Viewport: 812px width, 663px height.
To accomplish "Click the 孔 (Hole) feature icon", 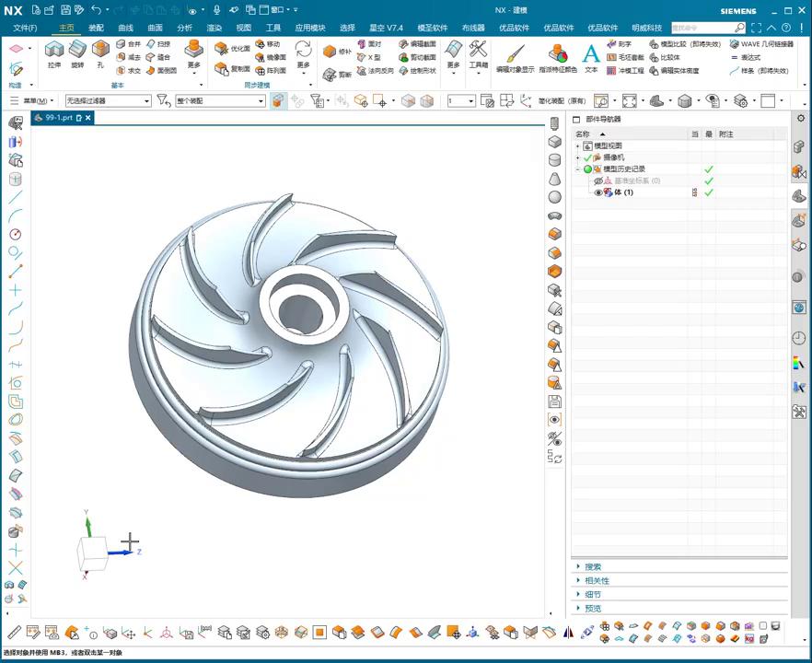I will 100,50.
